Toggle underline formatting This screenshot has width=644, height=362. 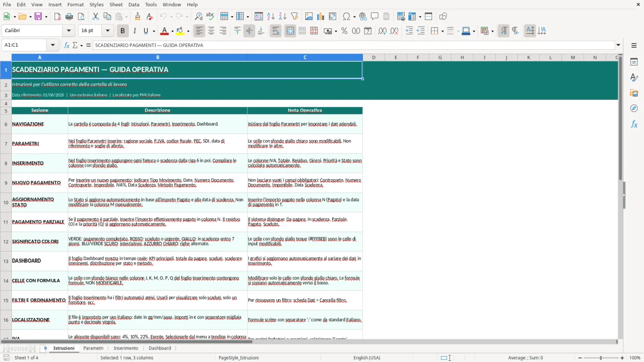point(146,31)
